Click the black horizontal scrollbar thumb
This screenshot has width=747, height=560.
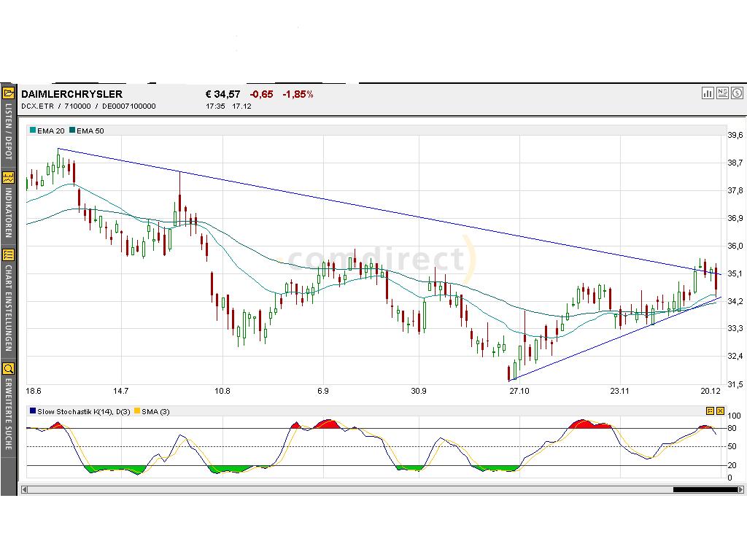pyautogui.click(x=705, y=489)
